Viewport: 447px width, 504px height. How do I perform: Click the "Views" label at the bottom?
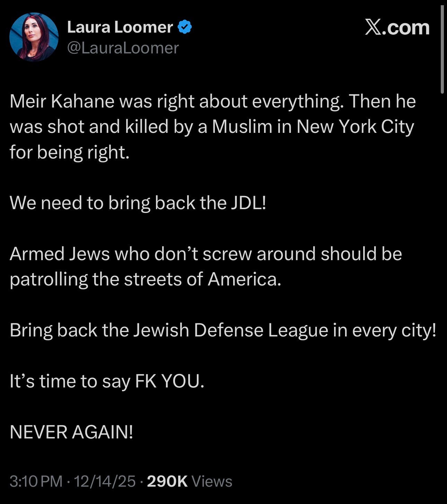[x=212, y=481]
